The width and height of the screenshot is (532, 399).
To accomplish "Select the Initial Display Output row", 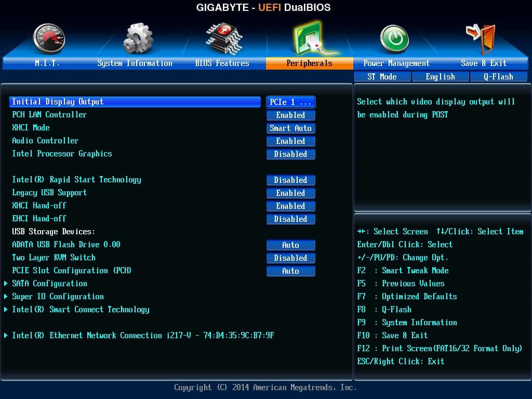I will click(x=135, y=102).
